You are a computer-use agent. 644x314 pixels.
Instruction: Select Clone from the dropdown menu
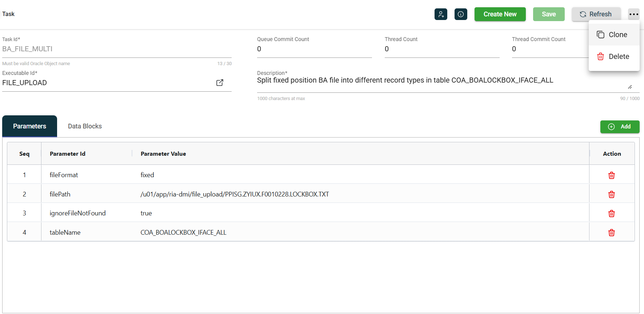[614, 35]
